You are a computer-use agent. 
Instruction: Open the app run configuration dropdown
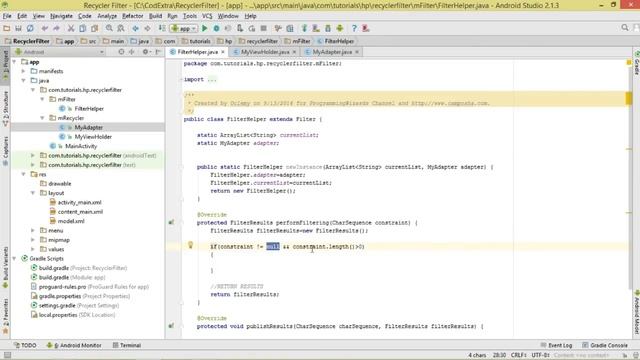(x=184, y=28)
